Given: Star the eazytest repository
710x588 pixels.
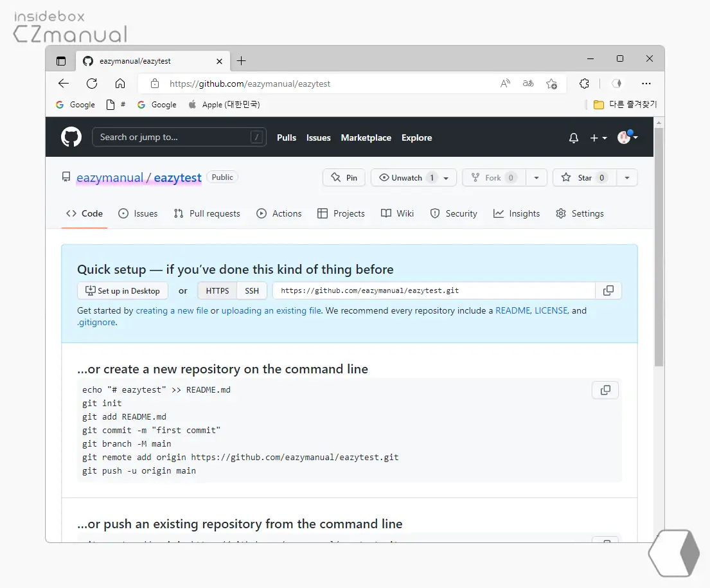Looking at the screenshot, I should tap(584, 177).
